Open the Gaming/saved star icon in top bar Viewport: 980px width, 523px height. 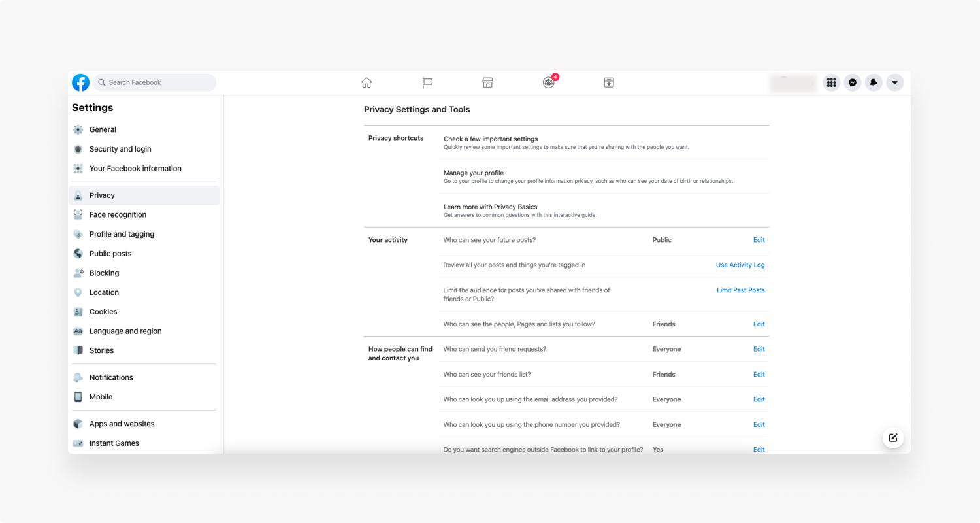609,82
